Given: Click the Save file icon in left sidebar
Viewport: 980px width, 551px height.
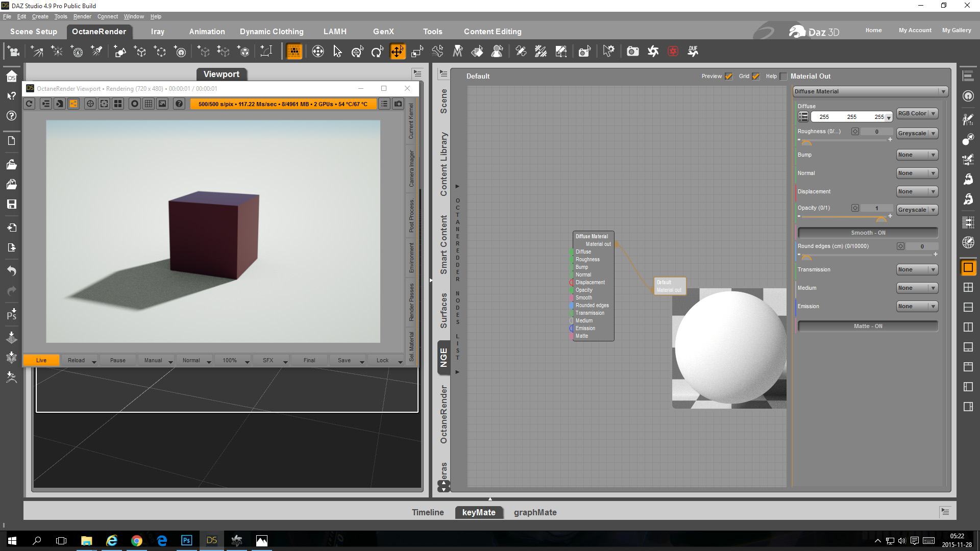Looking at the screenshot, I should 11,204.
